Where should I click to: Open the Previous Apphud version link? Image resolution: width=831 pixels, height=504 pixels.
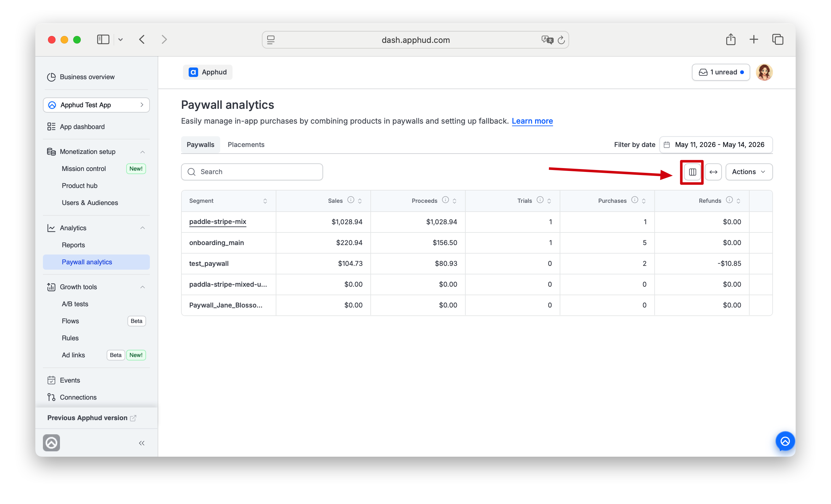[92, 418]
